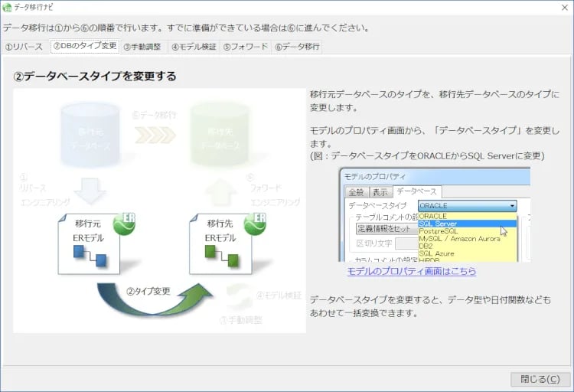This screenshot has width=574, height=392.
Task: Open the モデルのプロパティ画面はこちら link
Action: click(x=411, y=271)
